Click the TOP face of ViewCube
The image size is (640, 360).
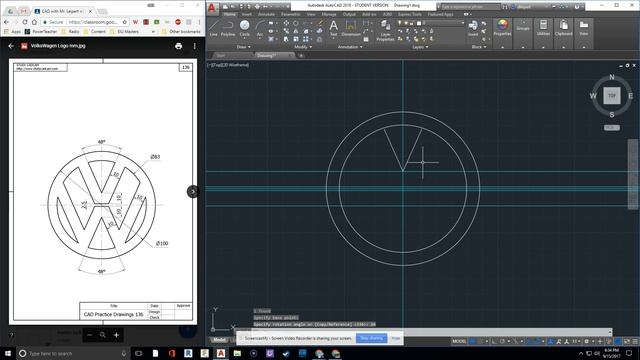611,96
